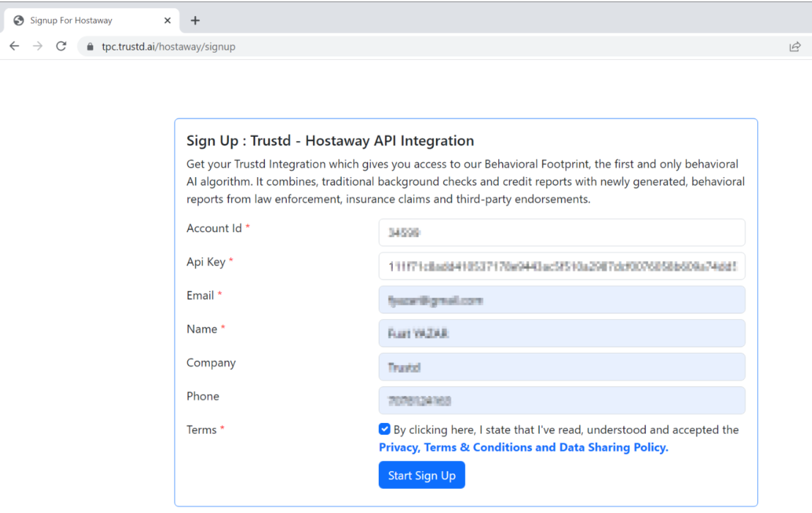Viewport: 812px width, 513px height.
Task: Click the Sign Up : Trustd heading
Action: pyautogui.click(x=330, y=141)
